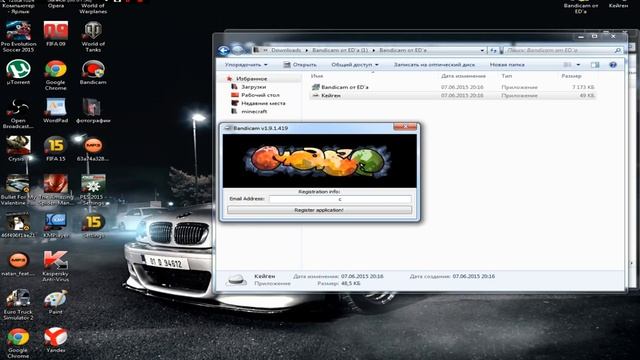
Task: Open the minecraft sidebar folder
Action: click(254, 111)
